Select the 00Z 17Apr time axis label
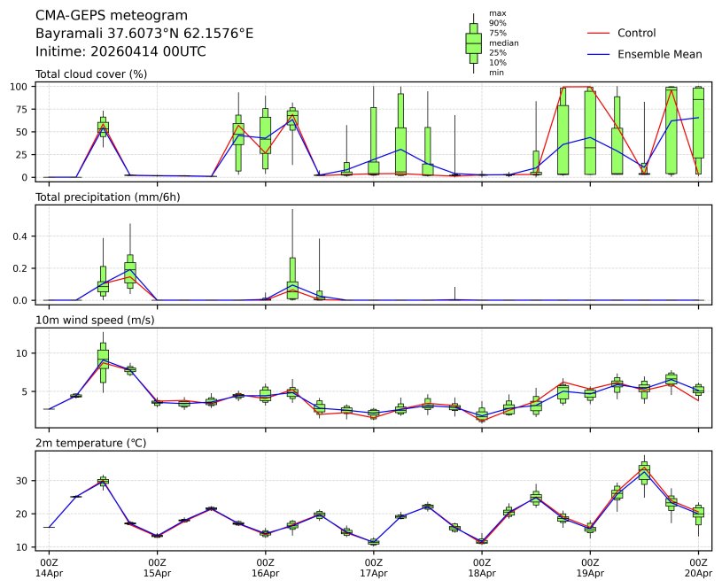 click(374, 568)
